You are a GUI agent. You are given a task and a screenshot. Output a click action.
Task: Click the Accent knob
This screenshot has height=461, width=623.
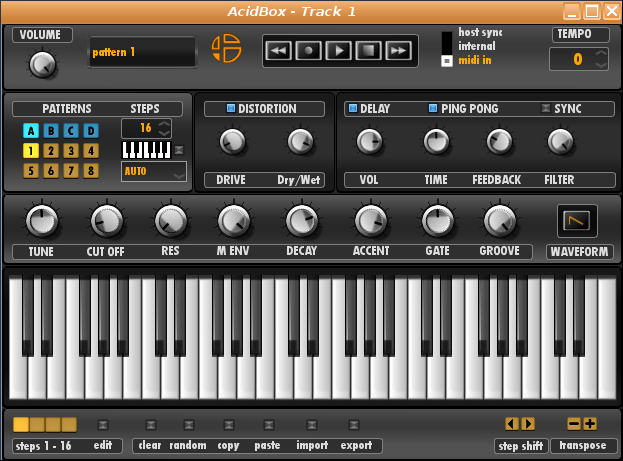point(371,221)
